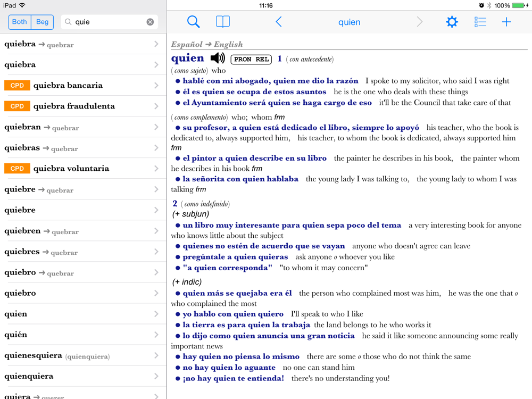Tap example "no hay quien lo aguante"
Screen dimensions: 532x399
click(x=229, y=368)
